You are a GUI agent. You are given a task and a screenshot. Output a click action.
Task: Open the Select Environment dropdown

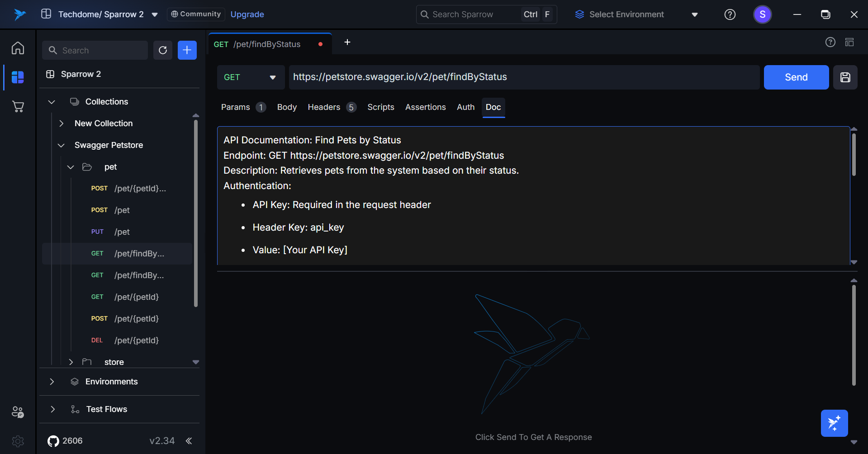(636, 14)
